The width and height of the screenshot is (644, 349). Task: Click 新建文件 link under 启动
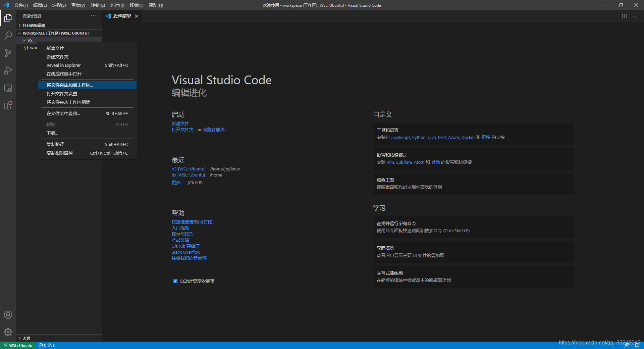click(x=180, y=123)
